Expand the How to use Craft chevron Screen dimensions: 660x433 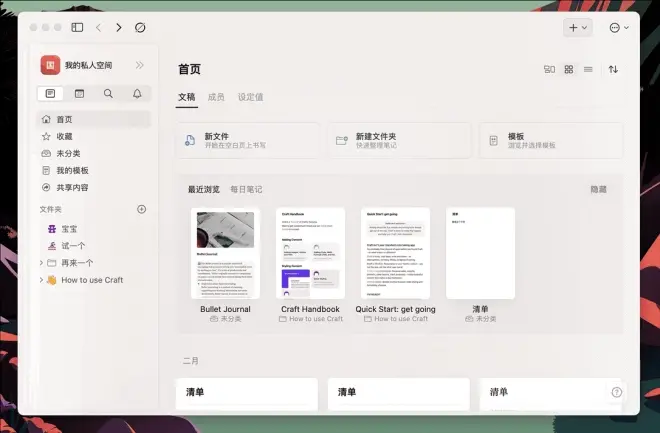(41, 280)
